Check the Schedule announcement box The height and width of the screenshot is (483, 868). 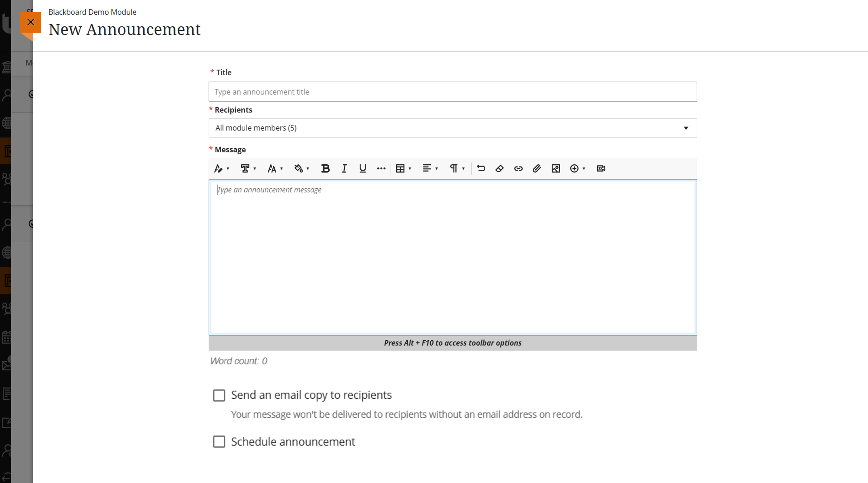point(219,442)
